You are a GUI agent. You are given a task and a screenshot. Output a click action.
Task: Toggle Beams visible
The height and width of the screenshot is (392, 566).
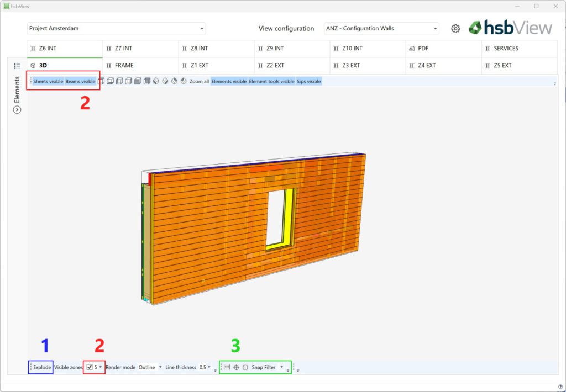tap(80, 82)
